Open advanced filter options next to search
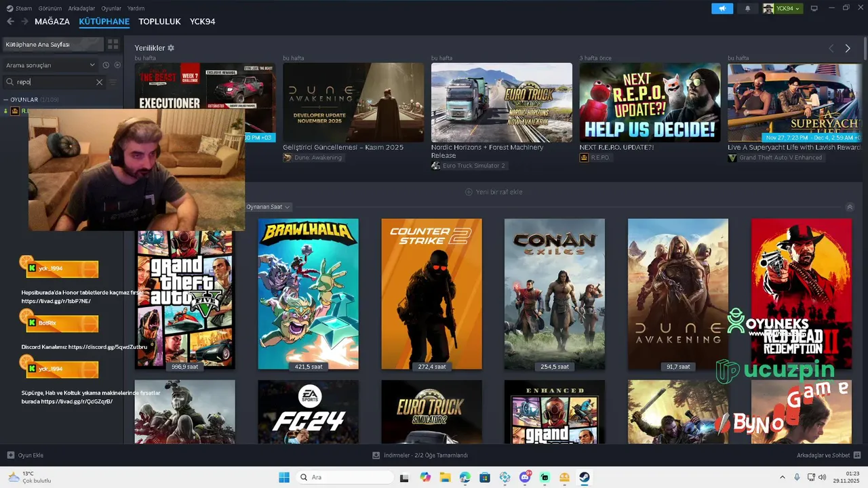The image size is (868, 488). click(113, 82)
